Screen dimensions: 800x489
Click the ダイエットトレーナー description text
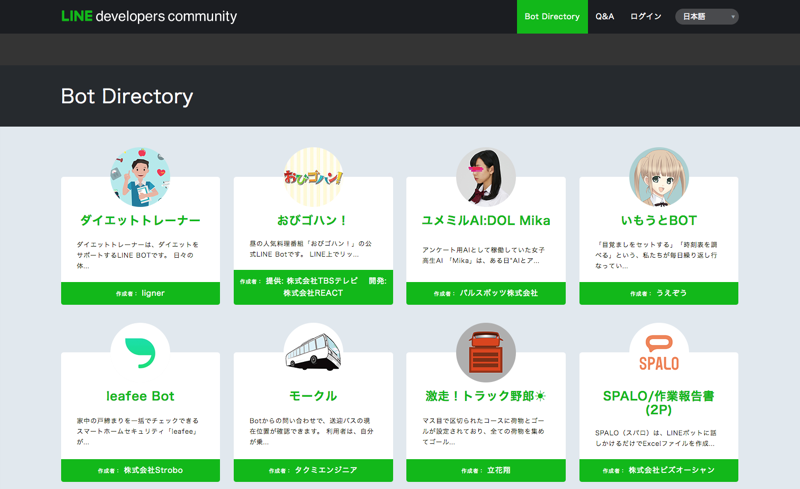(x=138, y=255)
